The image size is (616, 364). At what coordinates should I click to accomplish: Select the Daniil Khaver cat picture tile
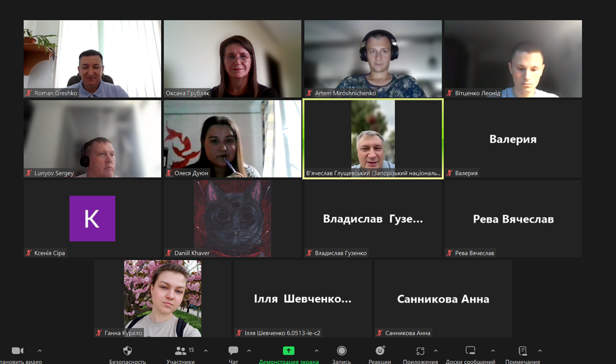click(232, 219)
